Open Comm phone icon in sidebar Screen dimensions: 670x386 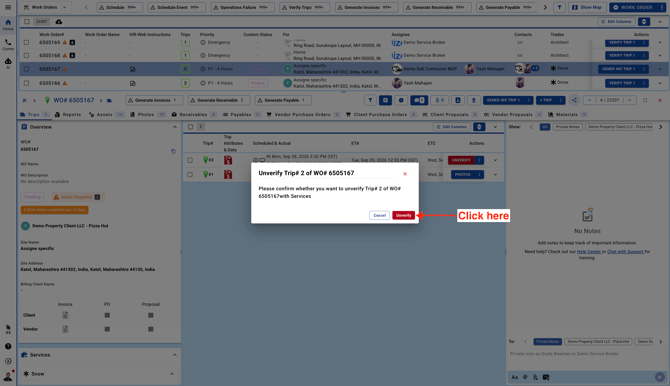[x=8, y=44]
